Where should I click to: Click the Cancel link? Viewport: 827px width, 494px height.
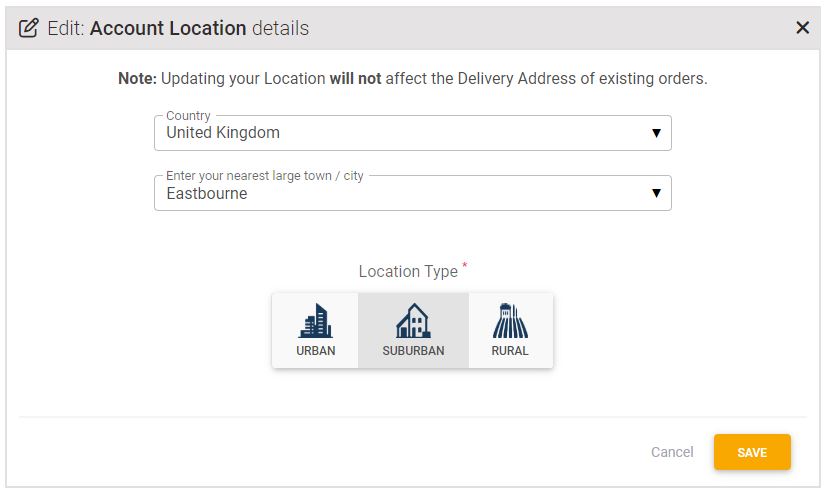coord(672,452)
